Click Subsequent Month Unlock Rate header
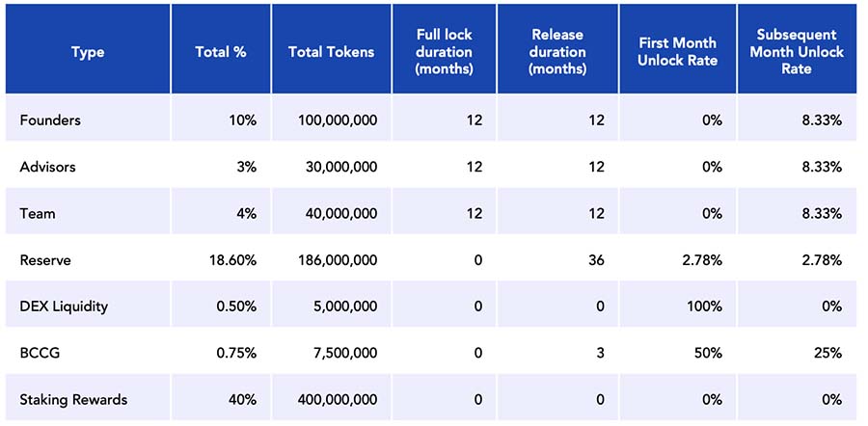 click(x=797, y=52)
